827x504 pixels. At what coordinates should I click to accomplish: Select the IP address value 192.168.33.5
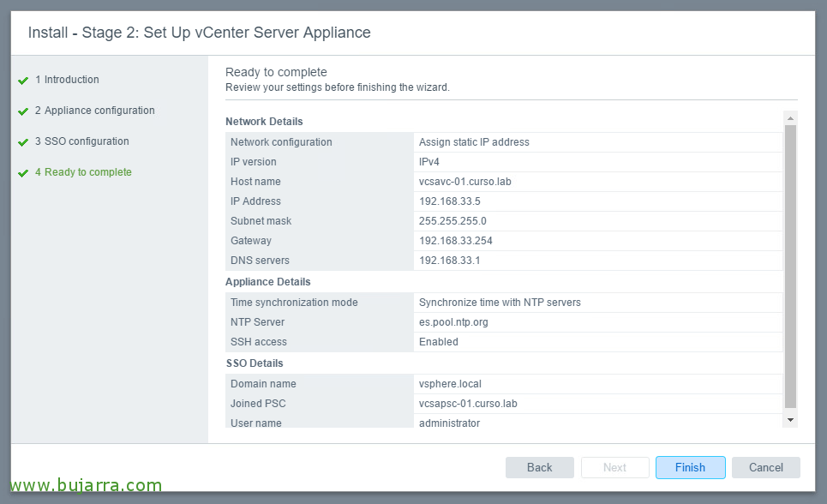(x=450, y=201)
